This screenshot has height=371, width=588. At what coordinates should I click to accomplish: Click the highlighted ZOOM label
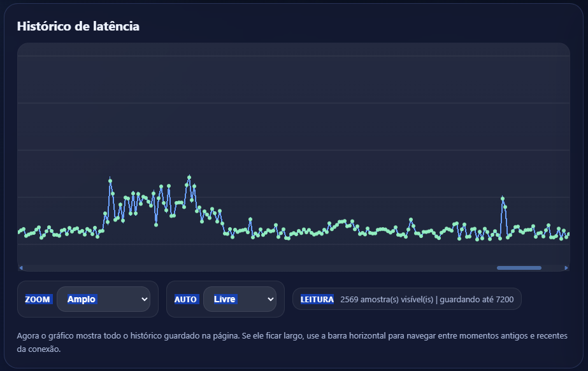(38, 299)
